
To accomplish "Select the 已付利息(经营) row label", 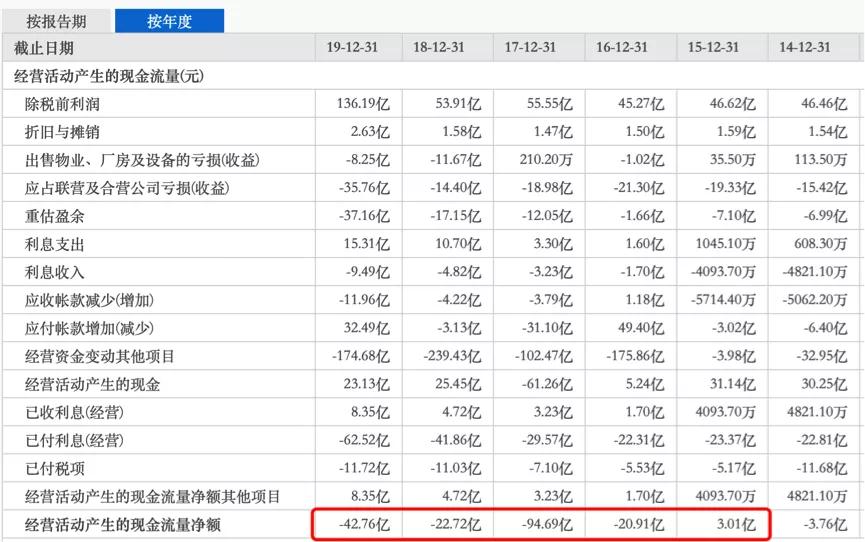I will [74, 441].
